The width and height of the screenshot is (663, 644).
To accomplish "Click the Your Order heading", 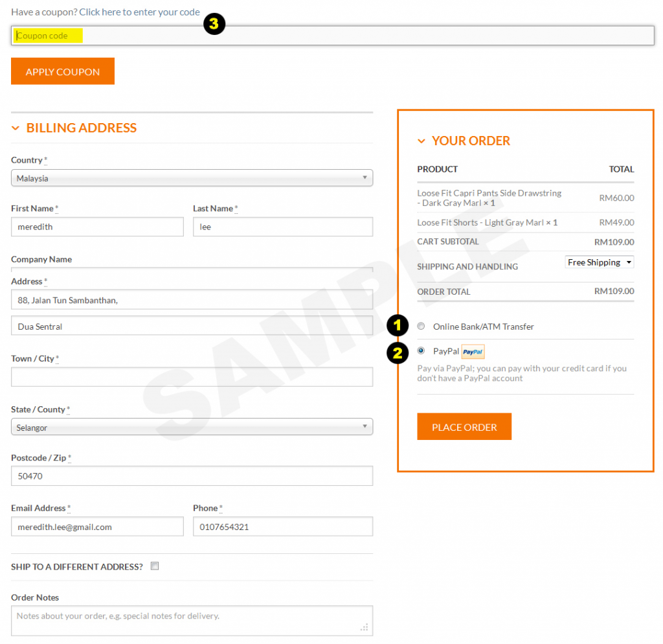I will 471,141.
